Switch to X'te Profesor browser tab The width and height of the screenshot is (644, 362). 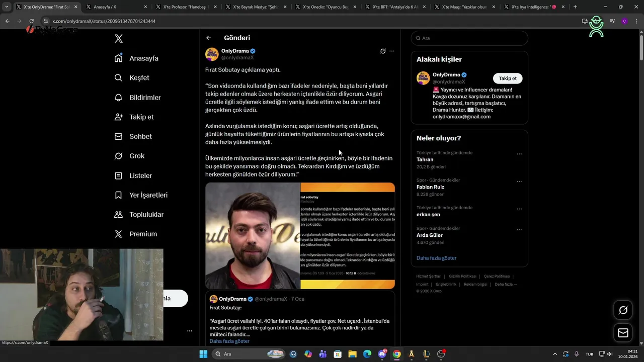point(186,7)
